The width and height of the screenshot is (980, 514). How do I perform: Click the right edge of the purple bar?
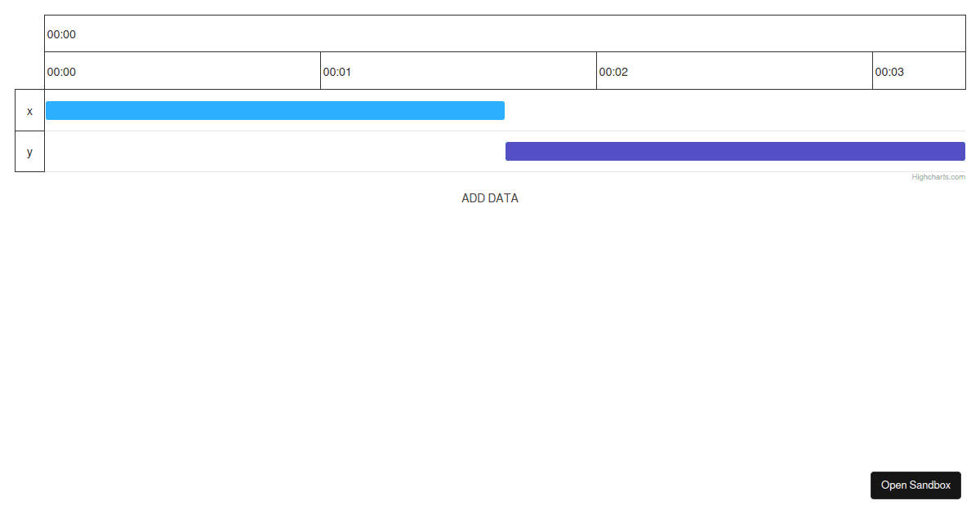[963, 151]
